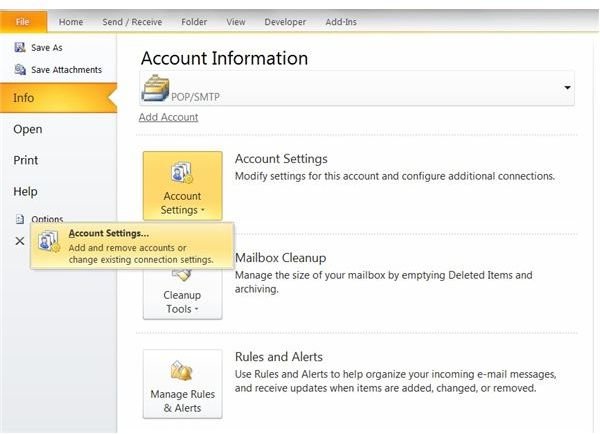The image size is (600, 434).
Task: Click the 'Use Rules and Alerts to help' description
Action: pos(395,381)
